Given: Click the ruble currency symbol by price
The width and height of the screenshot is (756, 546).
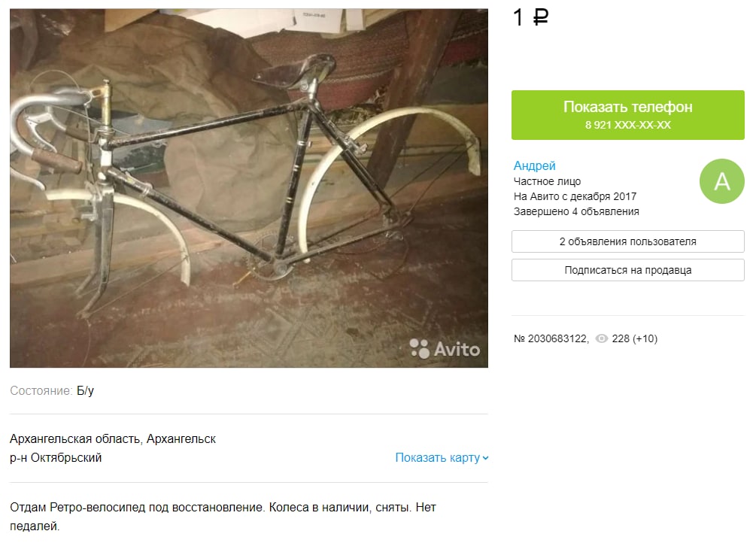Looking at the screenshot, I should [540, 18].
